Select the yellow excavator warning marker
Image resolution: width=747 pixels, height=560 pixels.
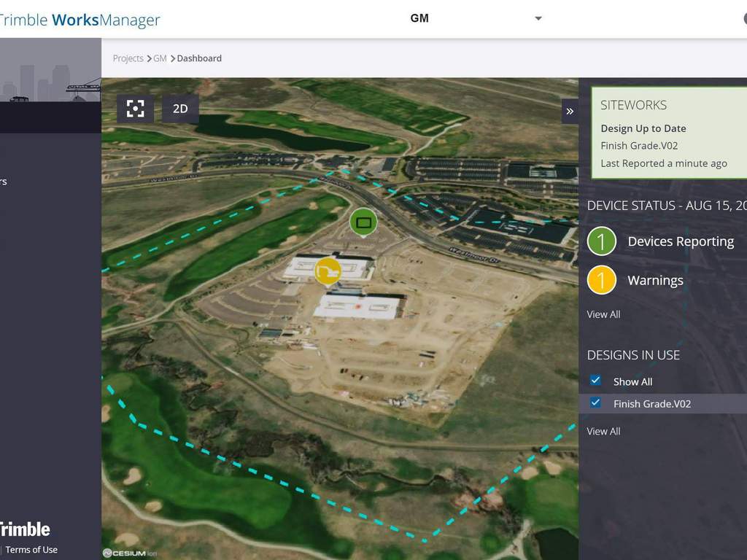pyautogui.click(x=328, y=271)
